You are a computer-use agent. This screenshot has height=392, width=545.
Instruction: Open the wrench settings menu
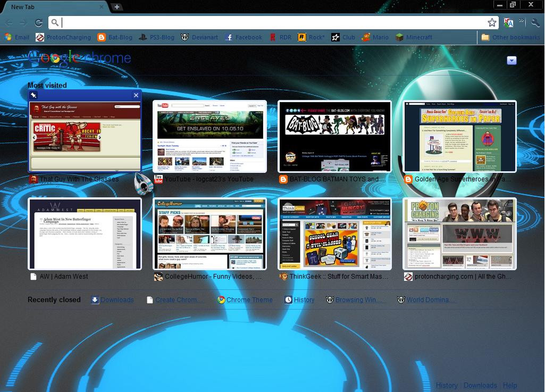click(x=535, y=23)
